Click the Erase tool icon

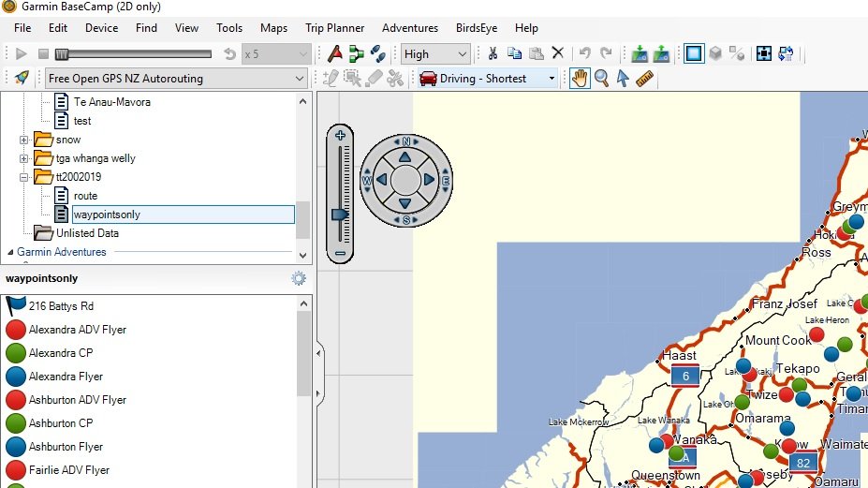[374, 78]
